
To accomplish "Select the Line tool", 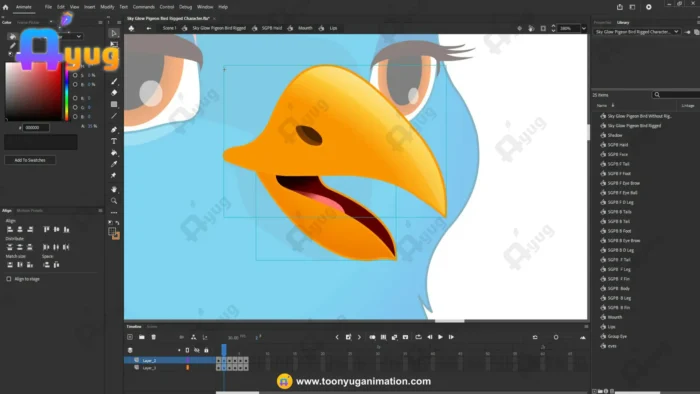I will (114, 116).
